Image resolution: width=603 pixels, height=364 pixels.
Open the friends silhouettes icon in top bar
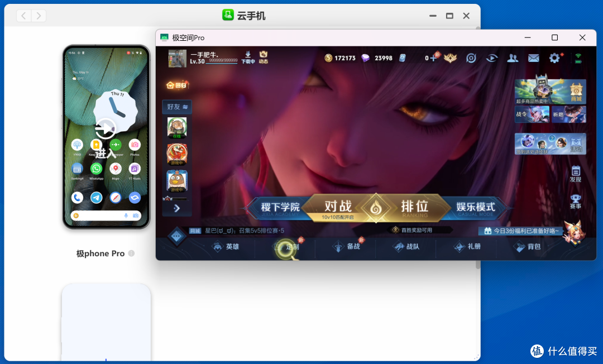(513, 58)
